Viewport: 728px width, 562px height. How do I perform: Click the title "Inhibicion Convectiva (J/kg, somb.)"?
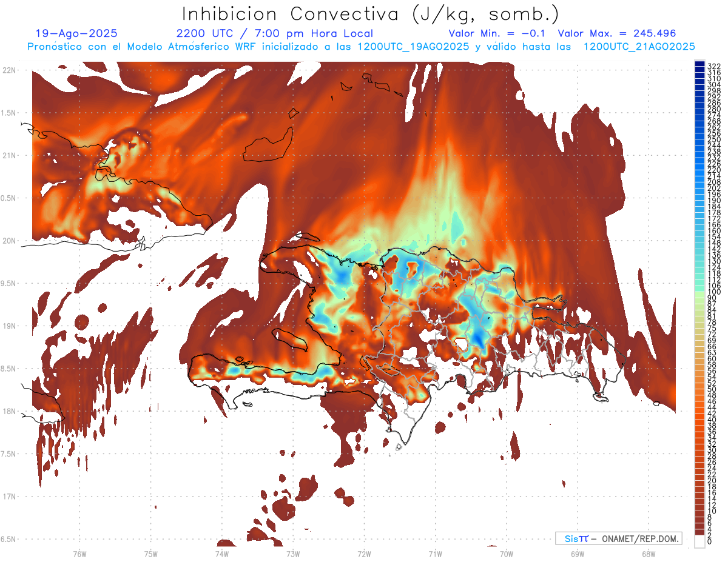pyautogui.click(x=371, y=15)
